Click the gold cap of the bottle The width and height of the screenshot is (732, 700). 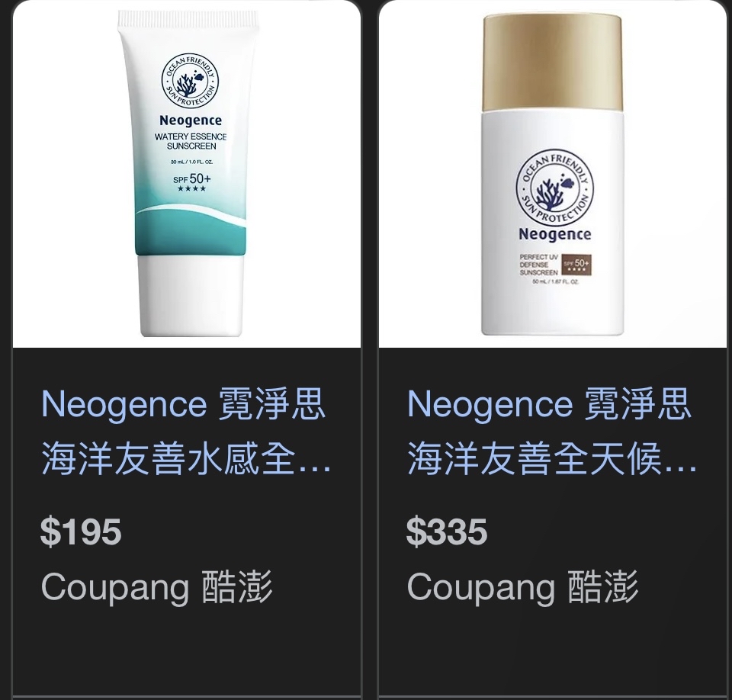point(553,63)
